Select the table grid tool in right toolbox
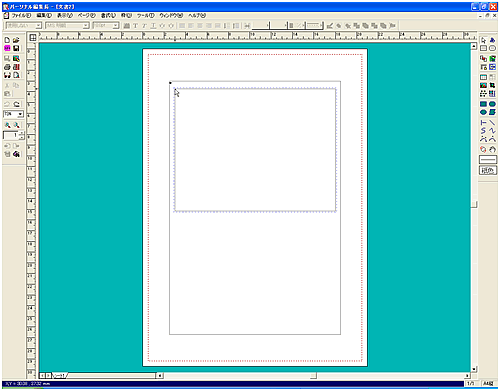Viewport: 500px width, 389px height. [x=483, y=77]
